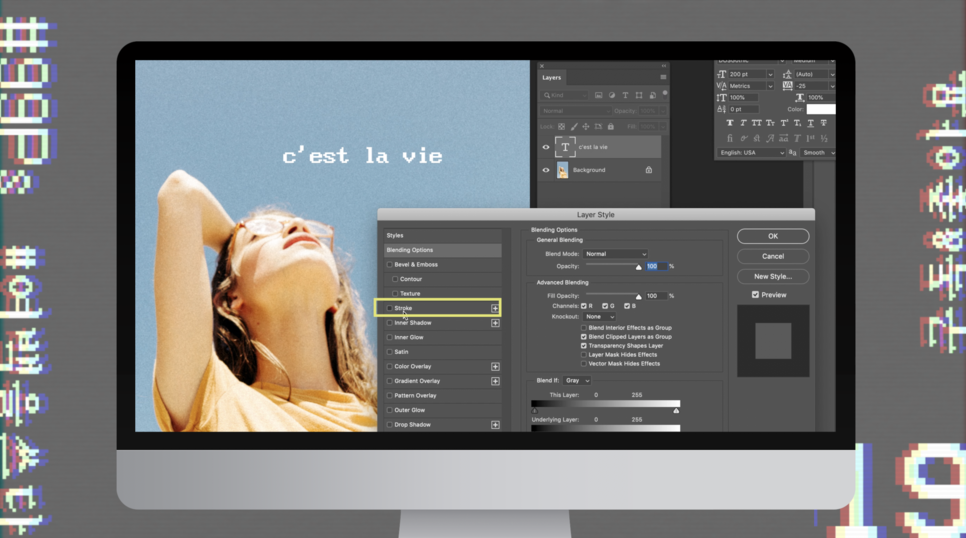966x538 pixels.
Task: Open the English: USA language dropdown
Action: [751, 152]
